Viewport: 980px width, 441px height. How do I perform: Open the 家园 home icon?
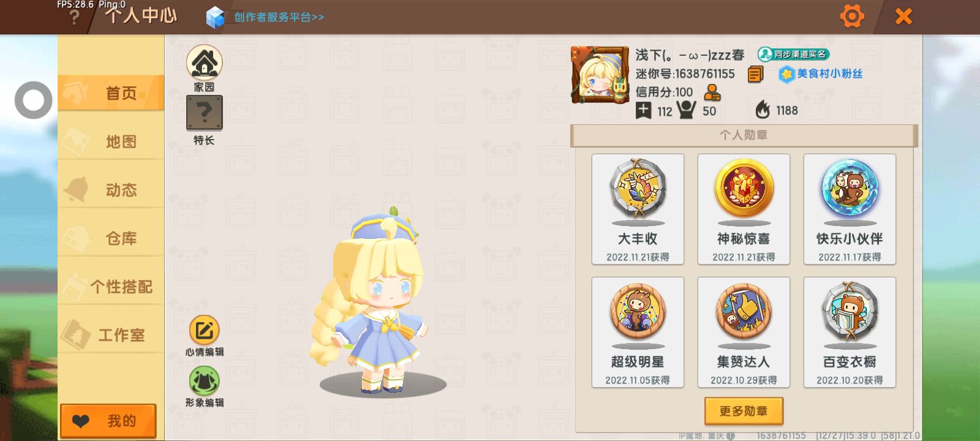coord(204,63)
